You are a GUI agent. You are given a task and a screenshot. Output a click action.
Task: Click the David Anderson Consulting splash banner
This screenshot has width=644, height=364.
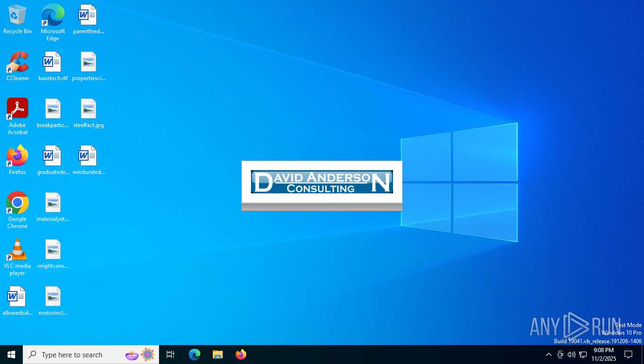pyautogui.click(x=322, y=182)
